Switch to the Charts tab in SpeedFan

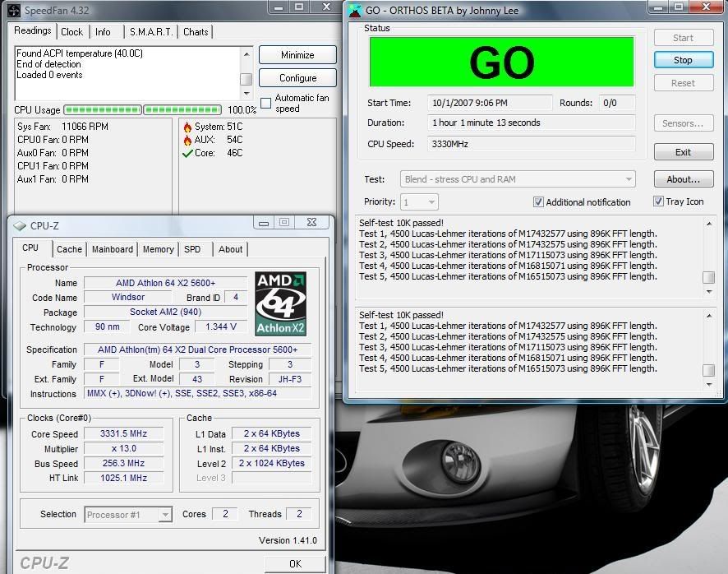196,32
